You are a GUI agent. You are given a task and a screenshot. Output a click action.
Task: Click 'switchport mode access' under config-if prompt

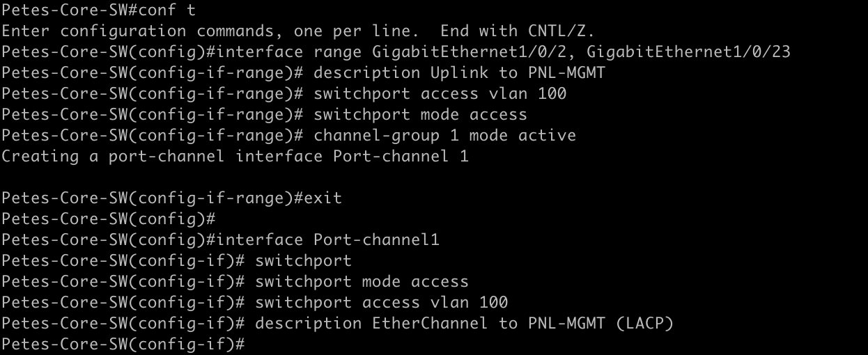pos(362,282)
